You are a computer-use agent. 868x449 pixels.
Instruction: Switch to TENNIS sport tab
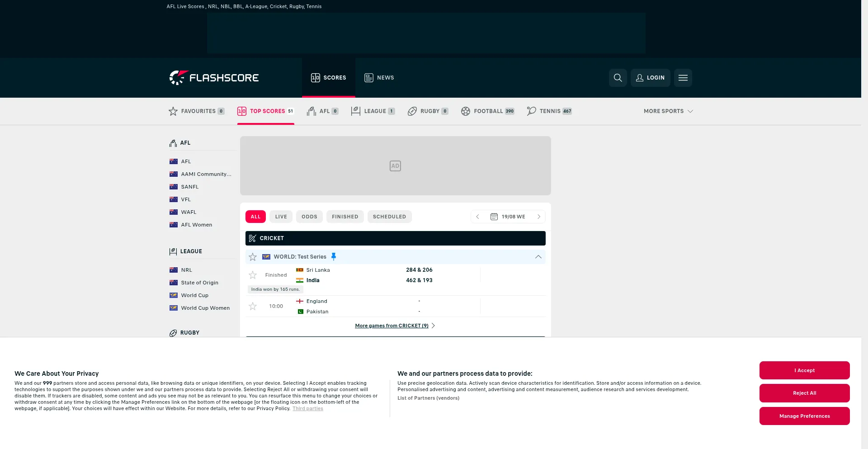coord(549,111)
